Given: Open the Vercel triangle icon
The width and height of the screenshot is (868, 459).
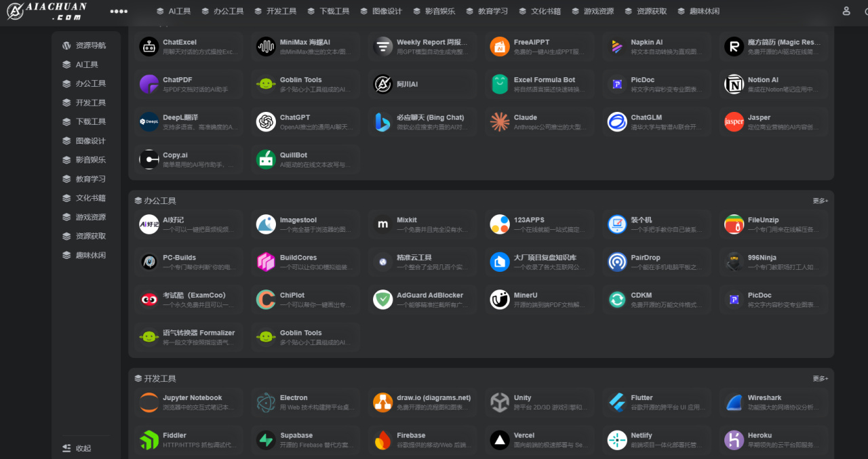Looking at the screenshot, I should [500, 440].
